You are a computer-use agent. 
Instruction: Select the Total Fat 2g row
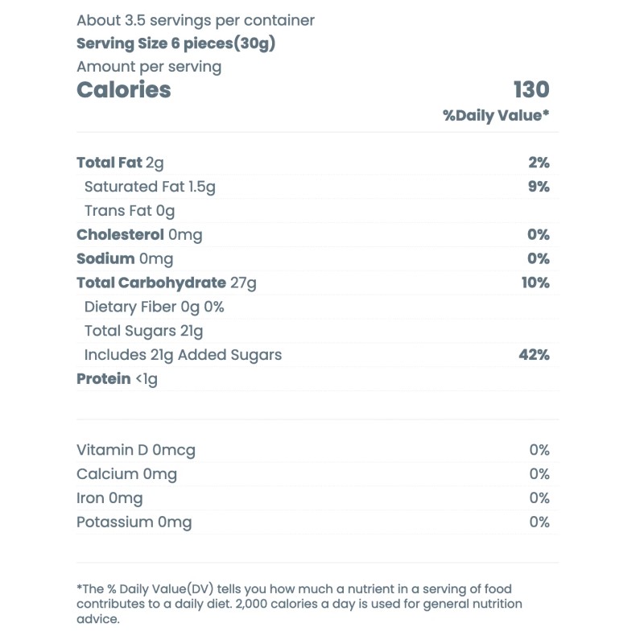pyautogui.click(x=317, y=163)
